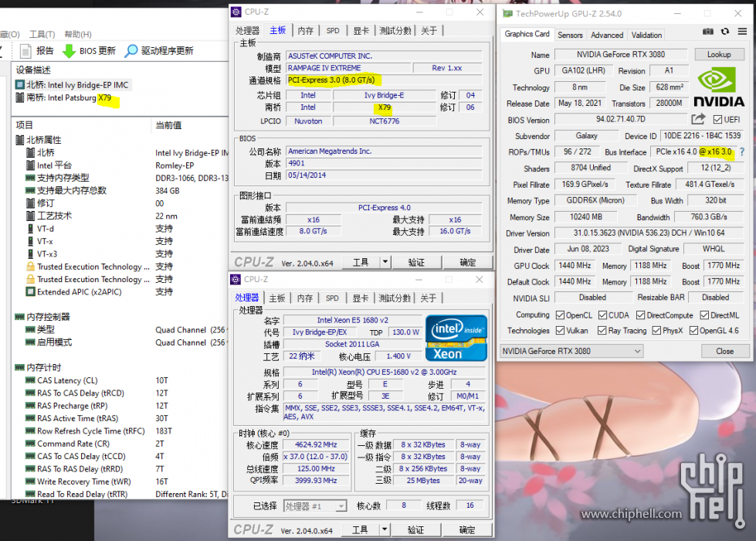The width and height of the screenshot is (756, 541).
Task: Click the Command Rate (CR) row icon
Action: pyautogui.click(x=30, y=444)
